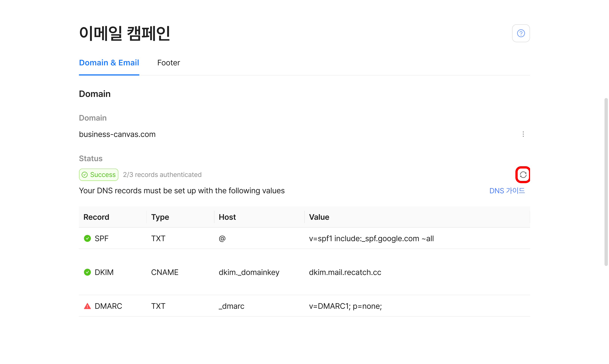
Task: Click the dkim.mail.recatch.cc value
Action: (345, 272)
